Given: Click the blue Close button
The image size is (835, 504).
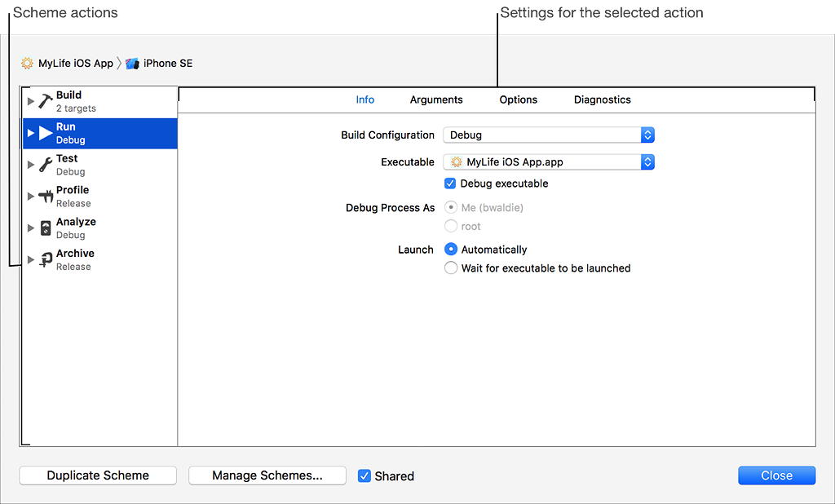Looking at the screenshot, I should click(776, 475).
